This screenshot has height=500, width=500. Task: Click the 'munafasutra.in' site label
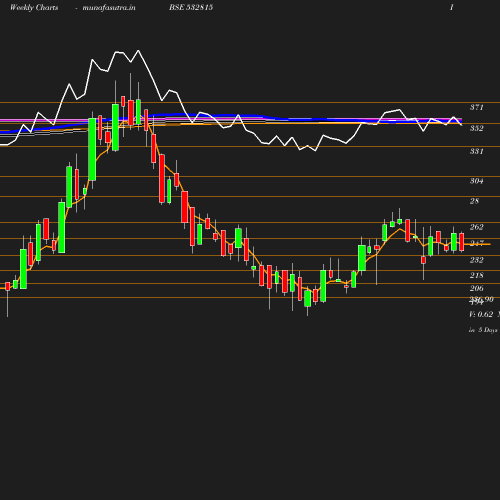[109, 8]
